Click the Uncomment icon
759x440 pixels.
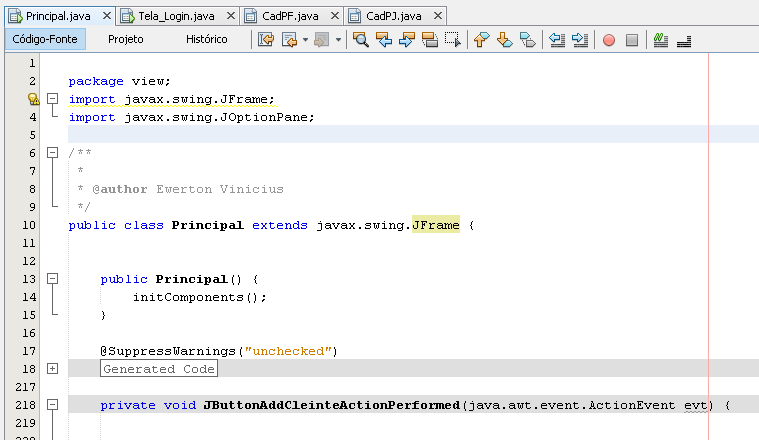pyautogui.click(x=684, y=41)
